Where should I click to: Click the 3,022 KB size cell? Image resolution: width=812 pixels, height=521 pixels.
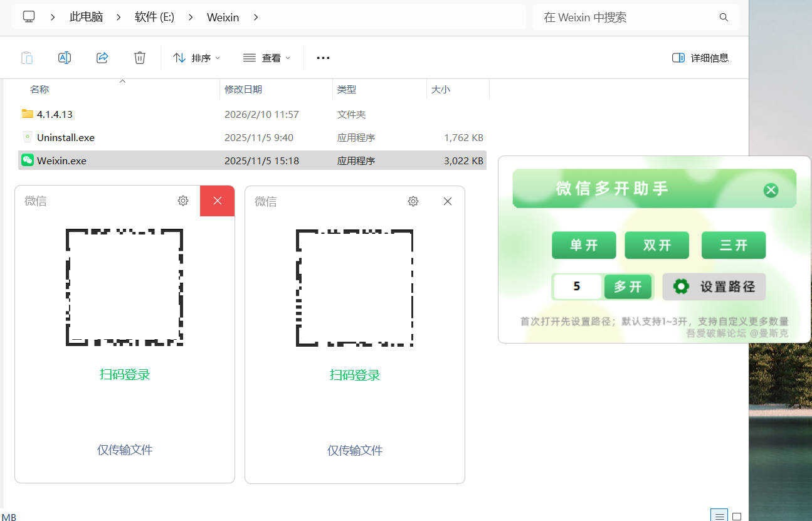pos(463,161)
